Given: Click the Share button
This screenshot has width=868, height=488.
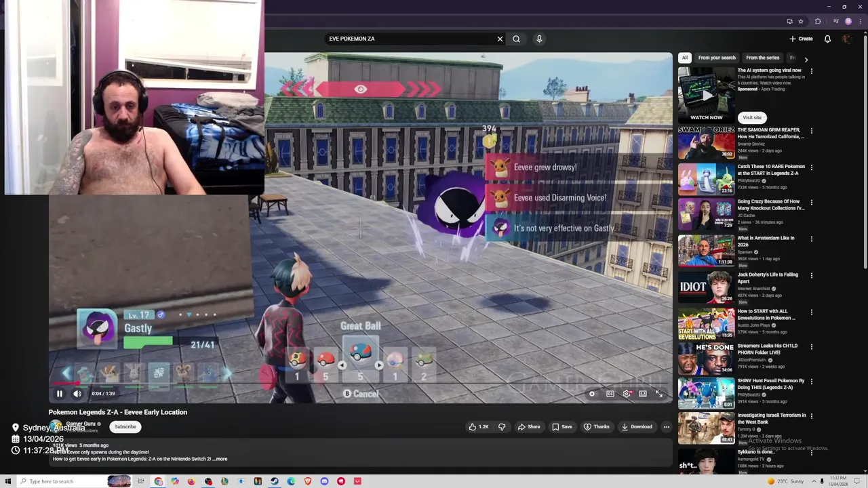Looking at the screenshot, I should coord(529,427).
